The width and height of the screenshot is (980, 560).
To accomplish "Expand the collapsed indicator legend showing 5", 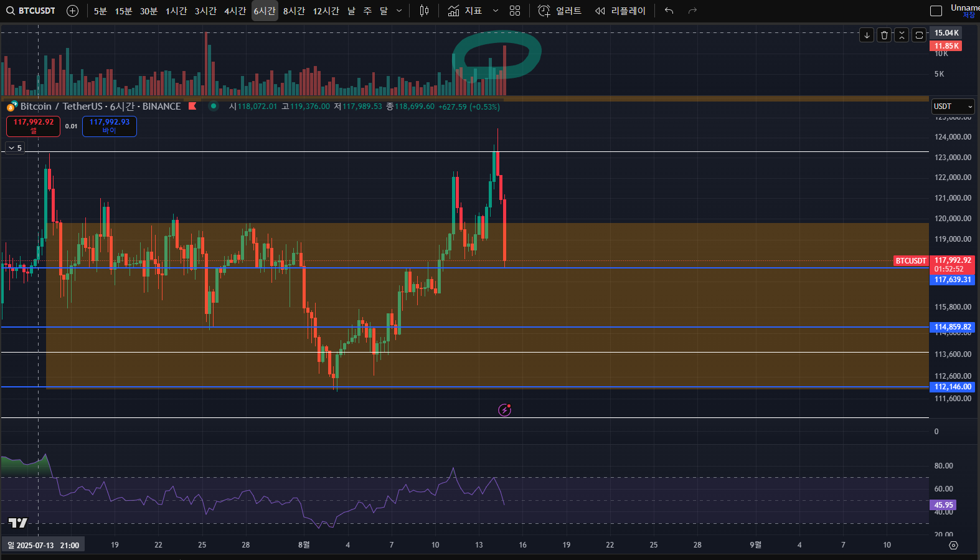I will point(15,148).
